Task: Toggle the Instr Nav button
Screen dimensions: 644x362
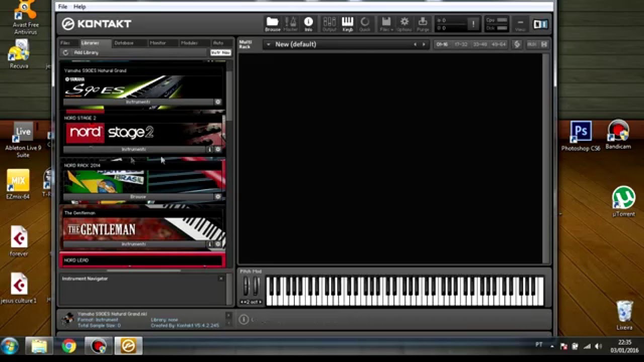Action: (x=220, y=52)
